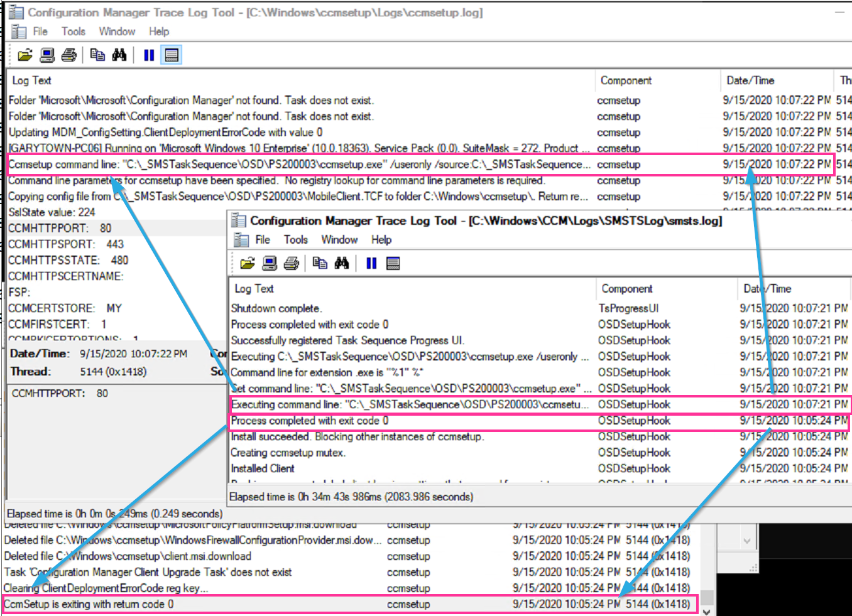Print the ccmsetup.log using toolbar printer icon
The height and width of the screenshot is (616, 852).
69,55
